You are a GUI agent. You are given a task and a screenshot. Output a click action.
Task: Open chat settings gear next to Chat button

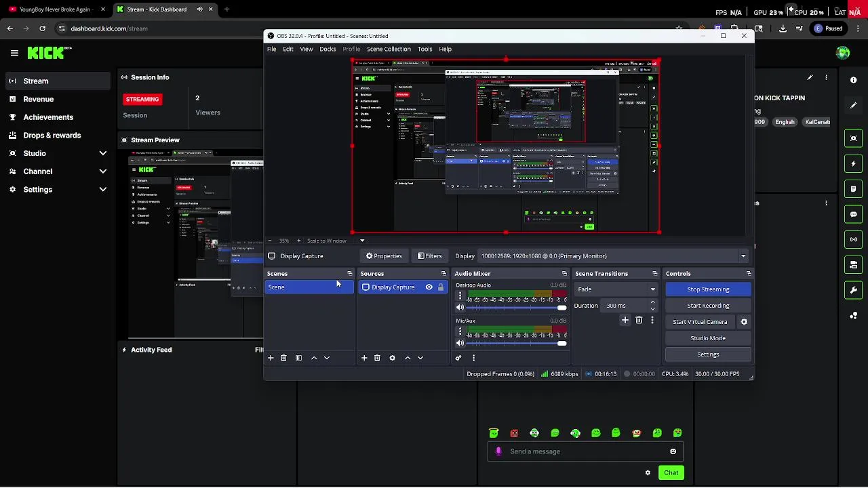(x=648, y=473)
